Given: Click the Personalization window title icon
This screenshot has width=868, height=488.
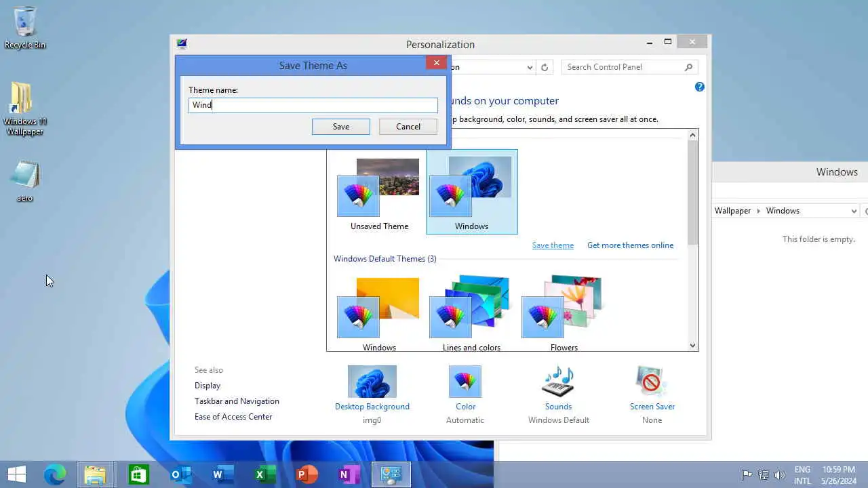Looking at the screenshot, I should click(x=182, y=44).
